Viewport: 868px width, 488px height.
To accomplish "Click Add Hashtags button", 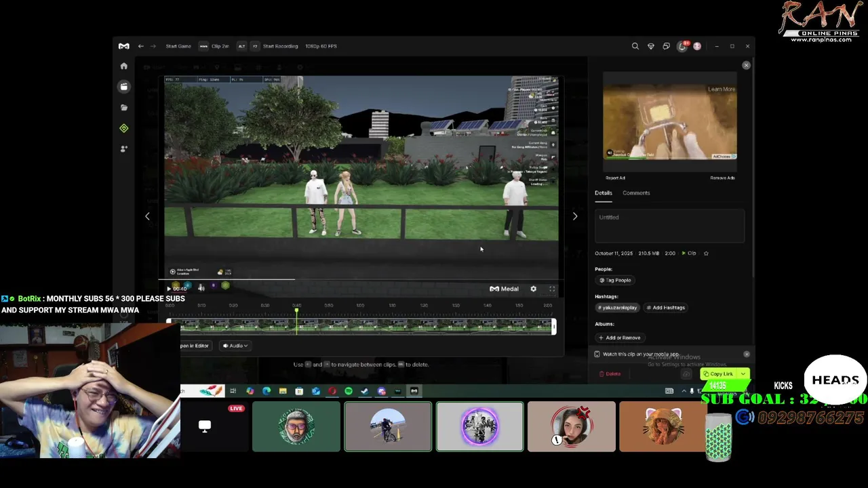I will (666, 308).
